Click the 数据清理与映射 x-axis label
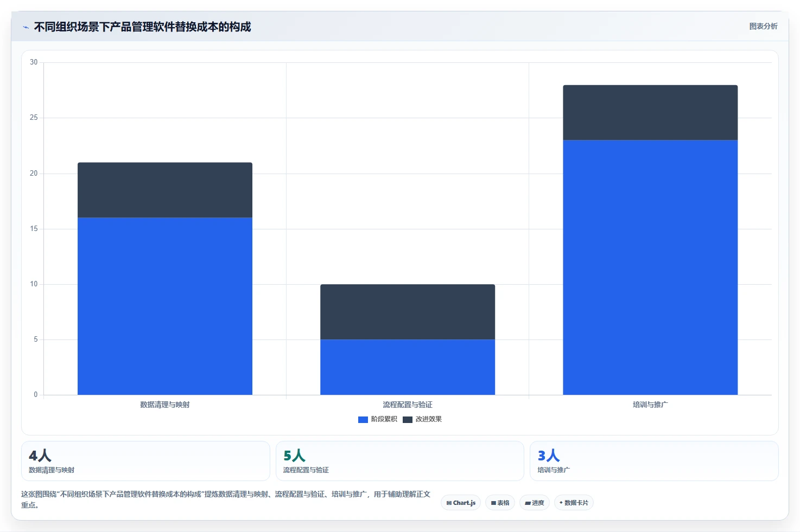Screen dimensions: 800x532 pos(165,405)
